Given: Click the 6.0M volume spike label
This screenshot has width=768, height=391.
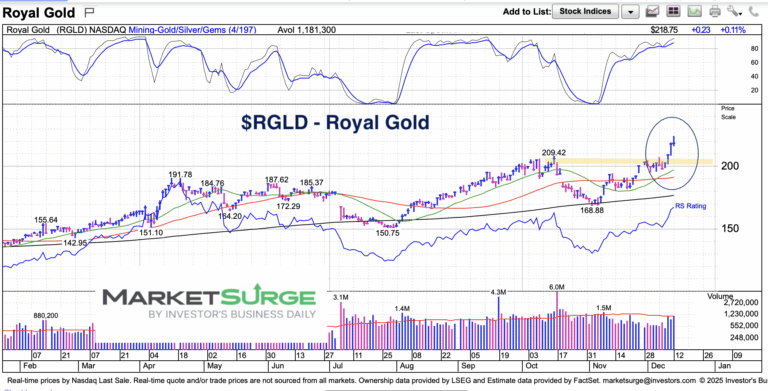Looking at the screenshot, I should coord(557,287).
